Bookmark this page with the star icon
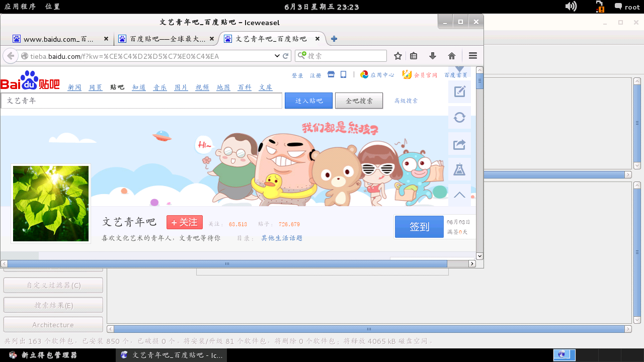The height and width of the screenshot is (362, 644). (397, 56)
